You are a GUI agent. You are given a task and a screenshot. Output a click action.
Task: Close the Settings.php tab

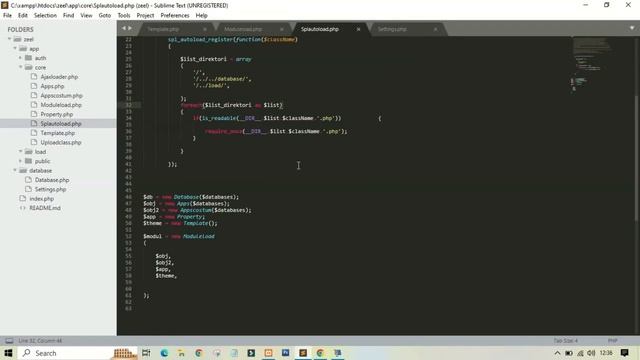436,29
